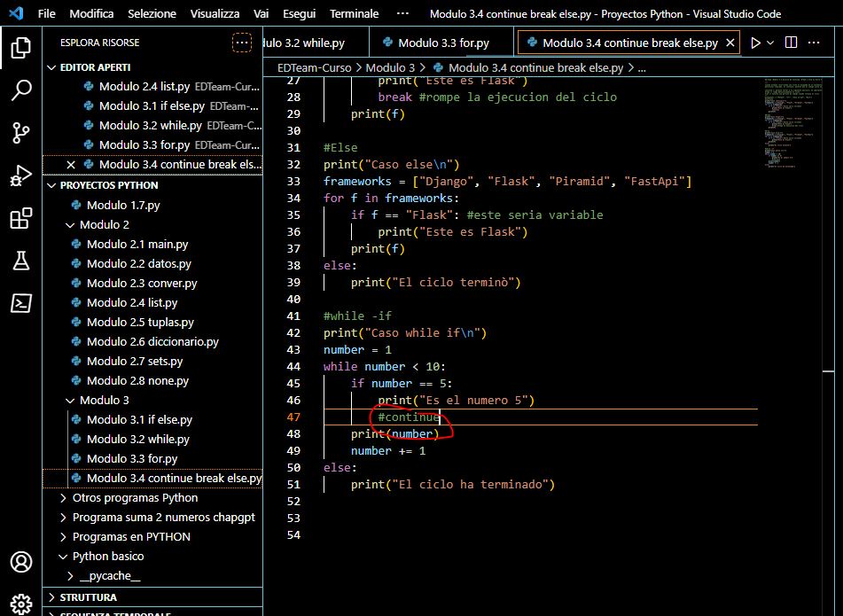Viewport: 843px width, 616px height.
Task: Open Run and Debug view
Action: pyautogui.click(x=21, y=175)
